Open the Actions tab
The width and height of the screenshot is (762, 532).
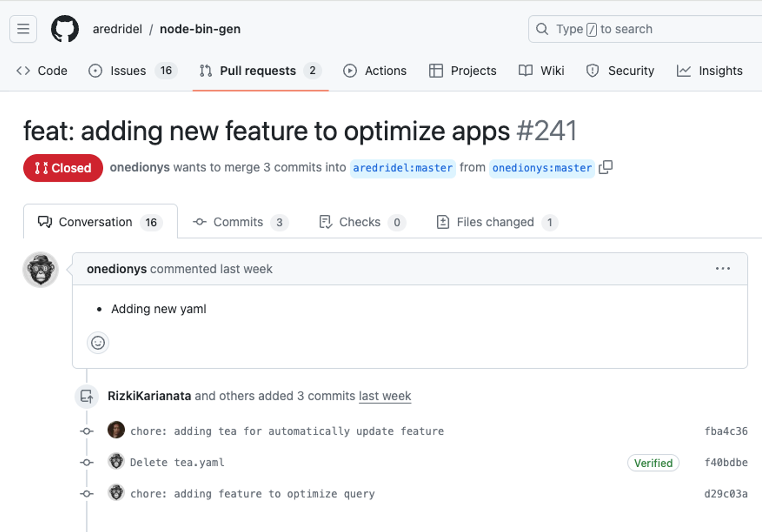point(375,71)
